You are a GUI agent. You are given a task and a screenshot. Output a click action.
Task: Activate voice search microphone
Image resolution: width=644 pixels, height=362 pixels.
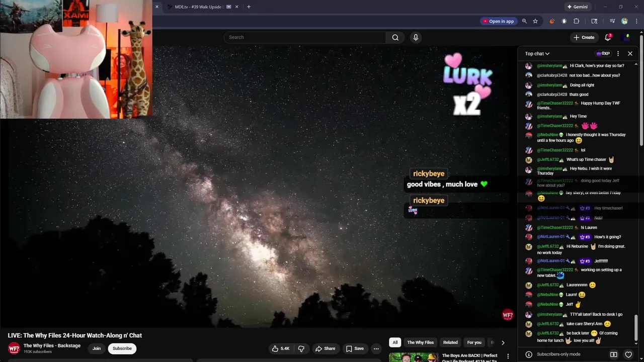pyautogui.click(x=416, y=37)
